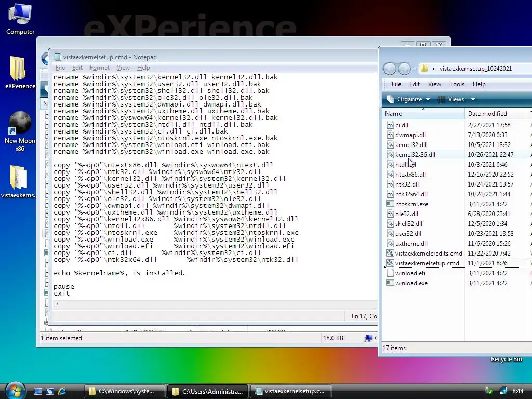Select ci.dll file icon in Explorer
This screenshot has height=399, width=532.
[390, 125]
